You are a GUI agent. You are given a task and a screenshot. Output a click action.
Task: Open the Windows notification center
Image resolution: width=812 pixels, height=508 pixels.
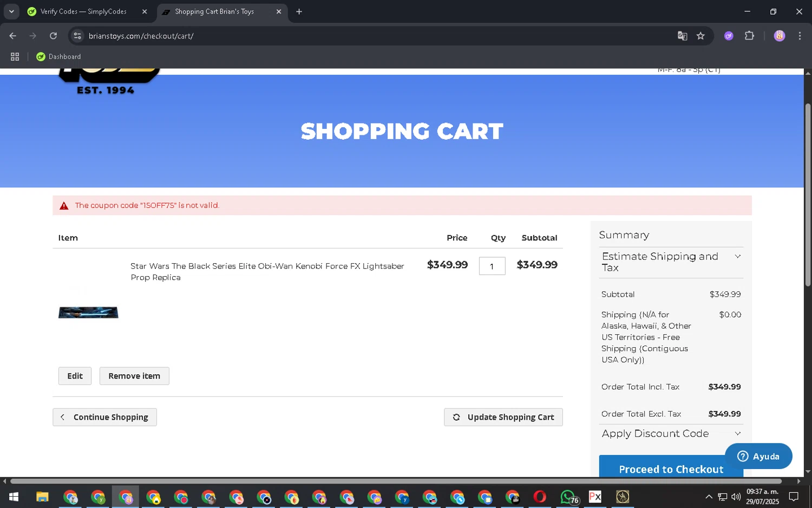(x=794, y=497)
